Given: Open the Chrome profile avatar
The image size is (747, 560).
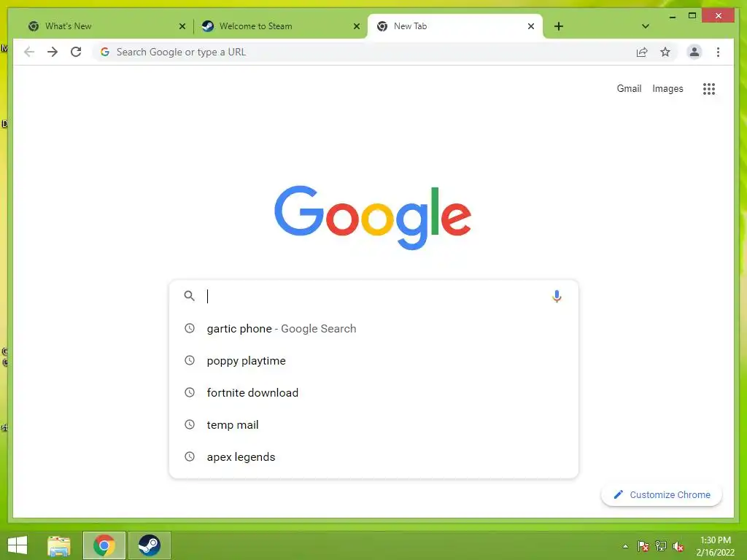Looking at the screenshot, I should [x=694, y=52].
